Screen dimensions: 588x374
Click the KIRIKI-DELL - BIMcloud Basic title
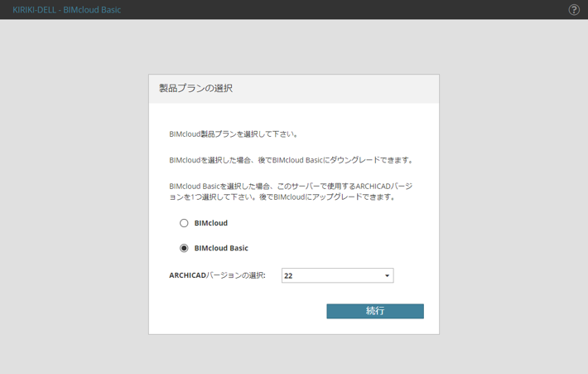point(67,10)
